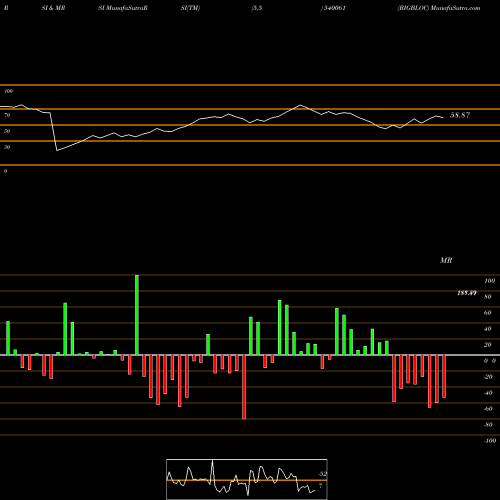
Task: Click the MR panel title text
Action: pyautogui.click(x=446, y=260)
